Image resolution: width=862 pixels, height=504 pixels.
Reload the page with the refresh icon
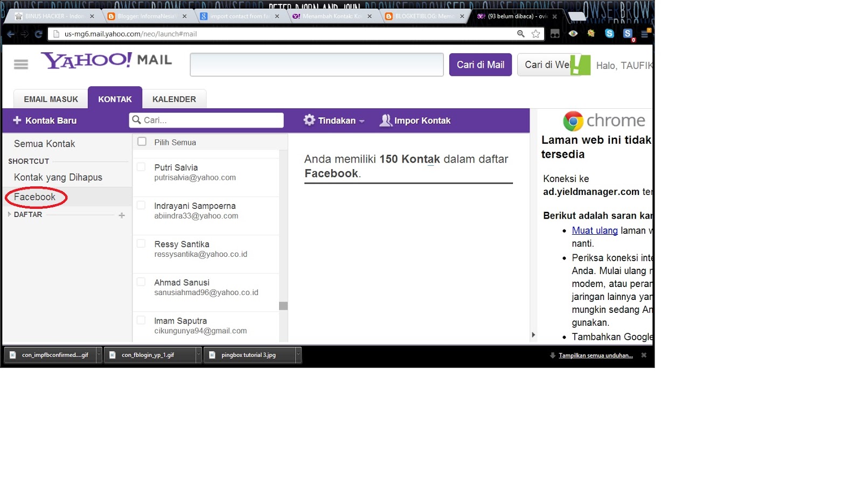coord(38,34)
